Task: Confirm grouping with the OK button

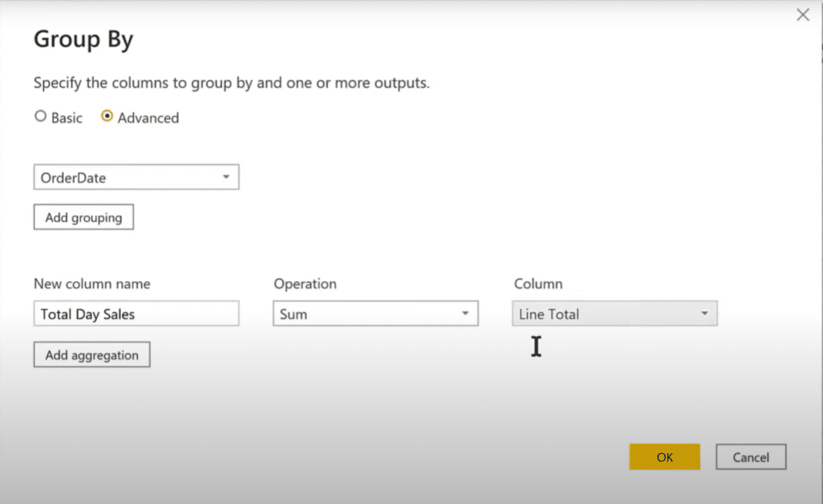Action: [664, 457]
